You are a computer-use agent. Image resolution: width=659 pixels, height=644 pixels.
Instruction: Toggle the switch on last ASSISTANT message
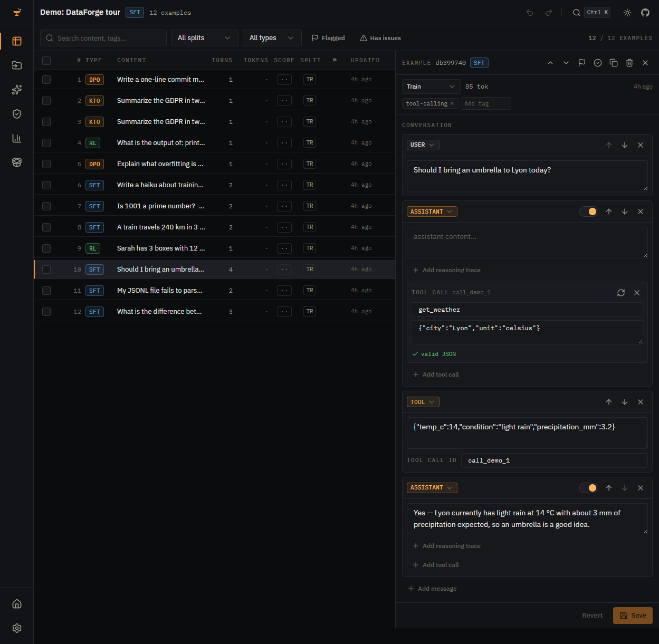point(589,488)
